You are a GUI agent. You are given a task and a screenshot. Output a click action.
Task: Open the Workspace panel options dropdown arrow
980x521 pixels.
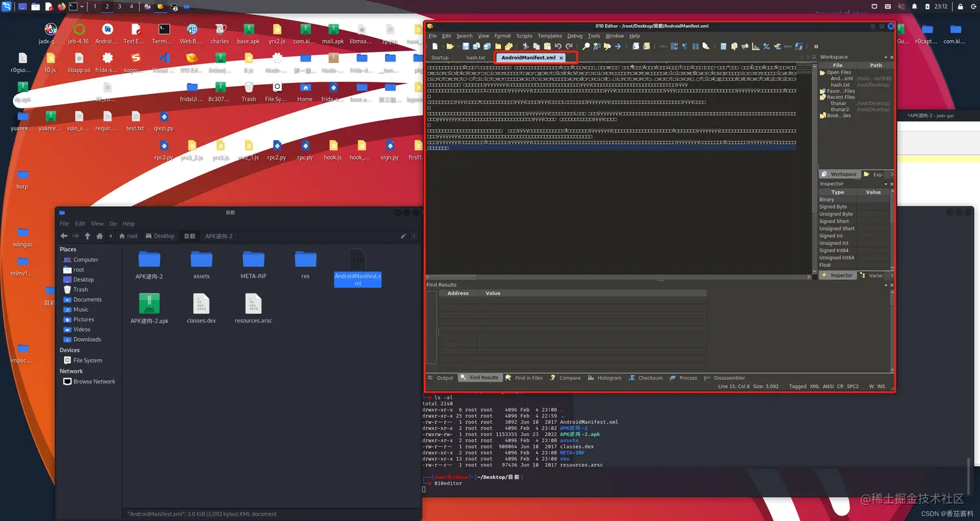[x=886, y=57]
